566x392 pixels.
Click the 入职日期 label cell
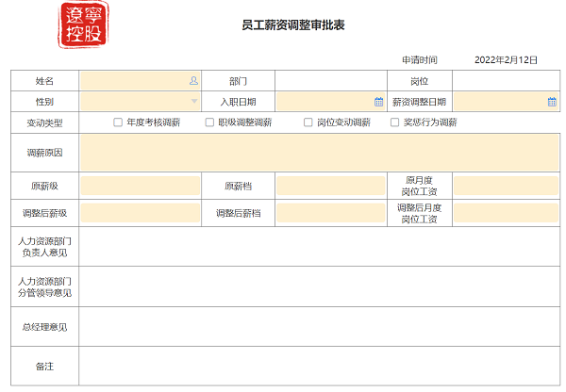point(239,102)
